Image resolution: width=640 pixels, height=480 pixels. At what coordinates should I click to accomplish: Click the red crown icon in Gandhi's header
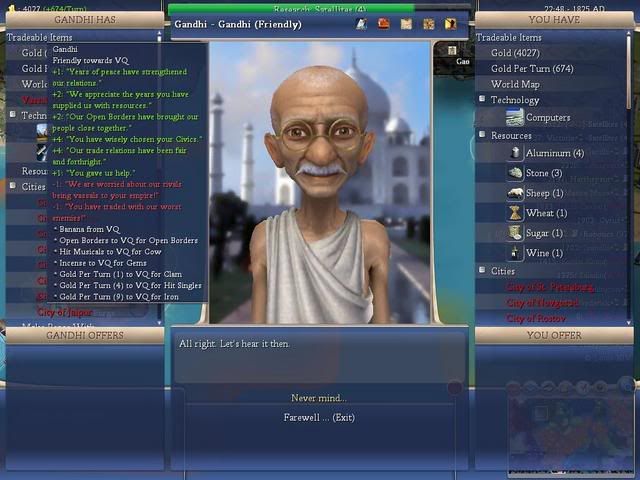(383, 23)
